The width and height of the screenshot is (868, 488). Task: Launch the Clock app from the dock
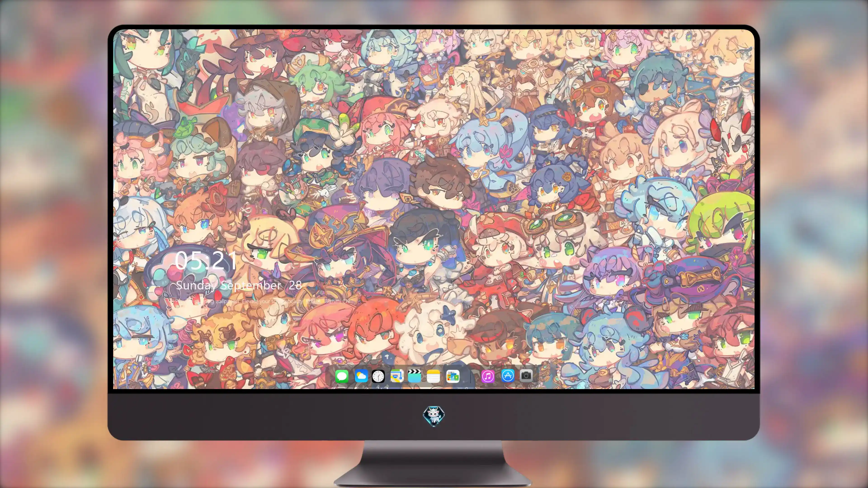pos(378,376)
